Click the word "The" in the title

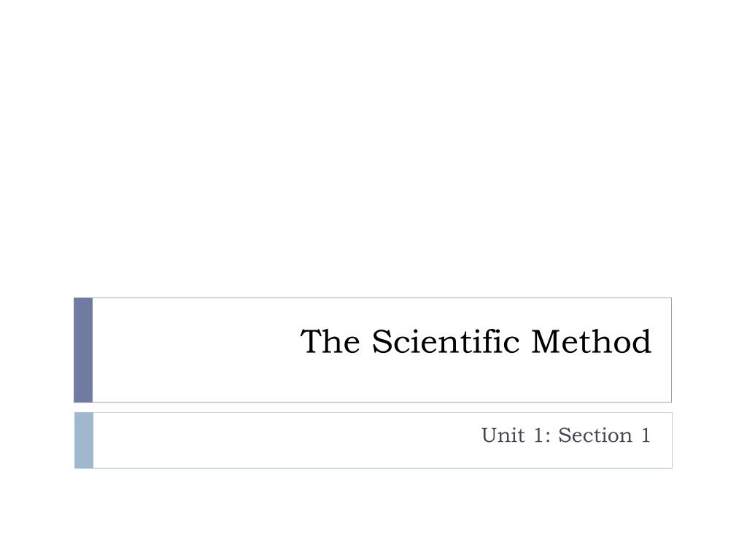330,341
